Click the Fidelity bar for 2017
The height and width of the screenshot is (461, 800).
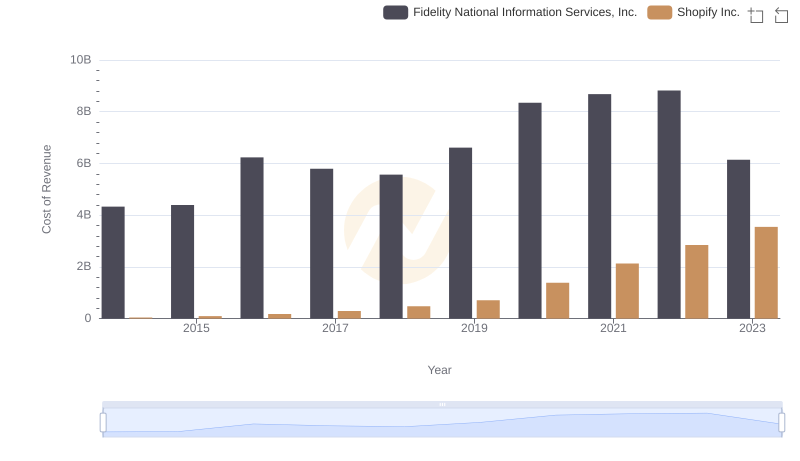[321, 244]
